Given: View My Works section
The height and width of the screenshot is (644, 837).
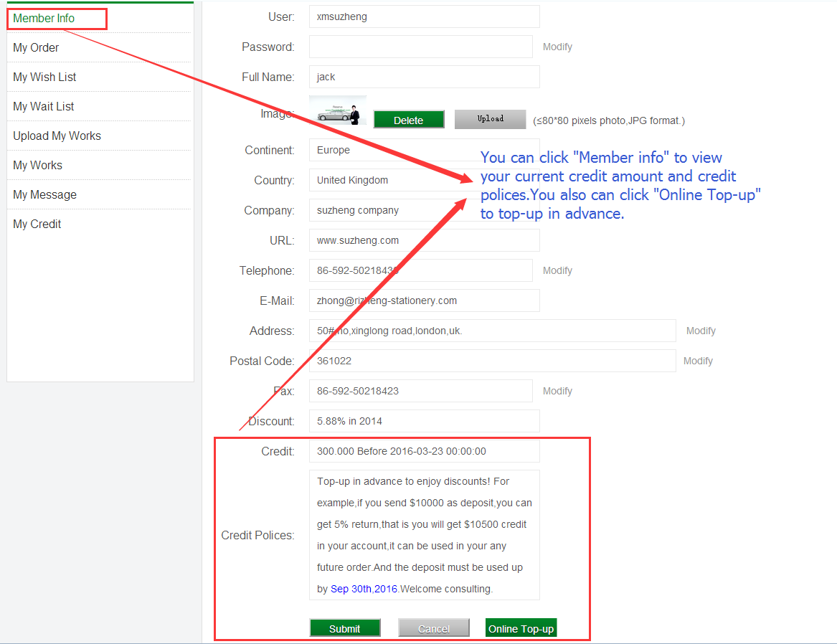Looking at the screenshot, I should 37,166.
